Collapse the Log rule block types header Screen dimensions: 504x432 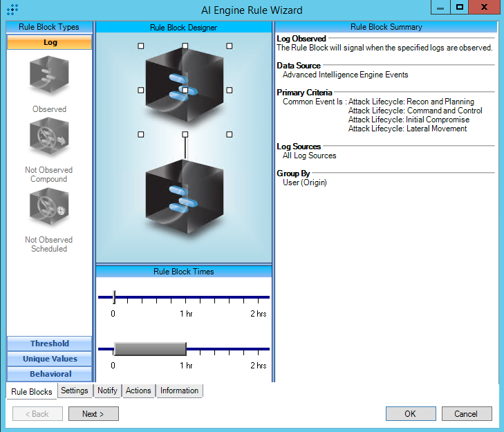point(49,42)
